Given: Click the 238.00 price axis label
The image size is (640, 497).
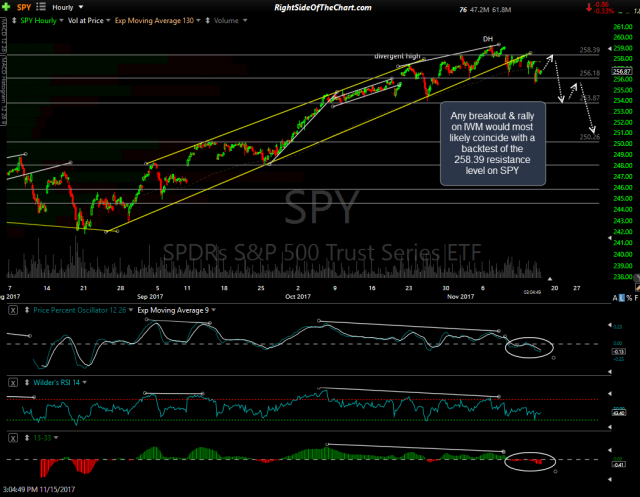Looking at the screenshot, I should 623,277.
